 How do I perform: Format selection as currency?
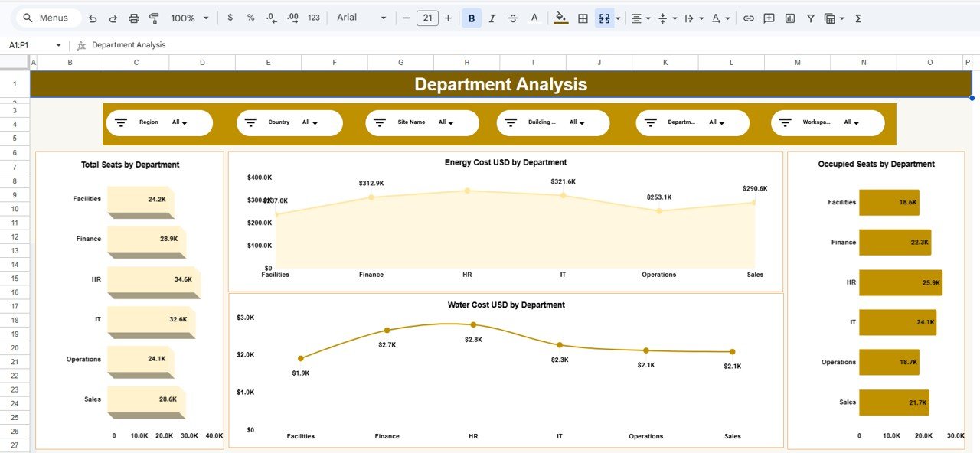click(230, 17)
